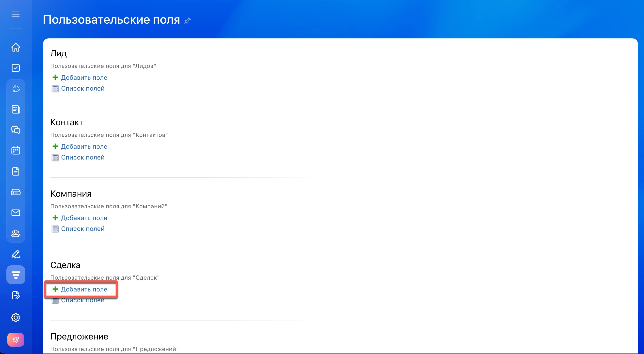The height and width of the screenshot is (354, 644).
Task: Open the chat bubbles messenger icon
Action: 16,130
